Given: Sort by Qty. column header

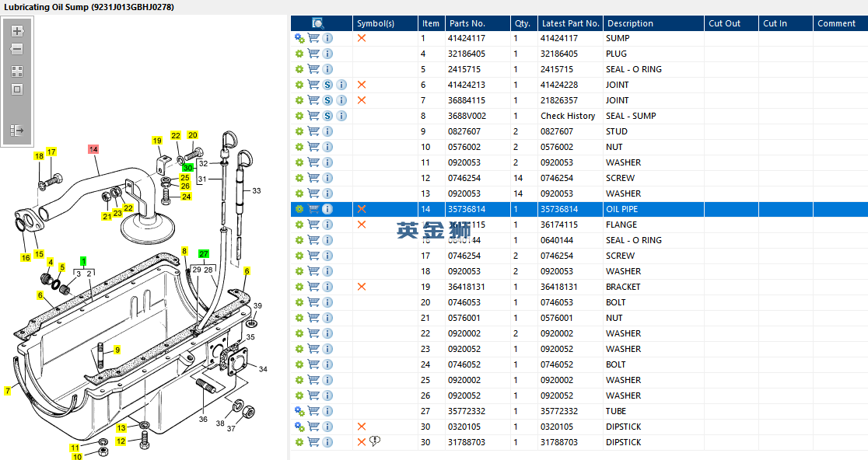Looking at the screenshot, I should click(523, 23).
